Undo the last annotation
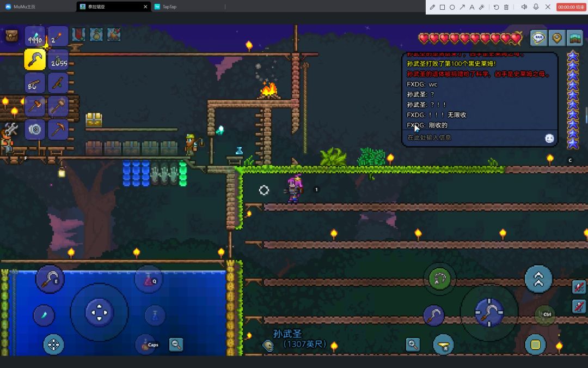588x368 pixels. tap(496, 7)
